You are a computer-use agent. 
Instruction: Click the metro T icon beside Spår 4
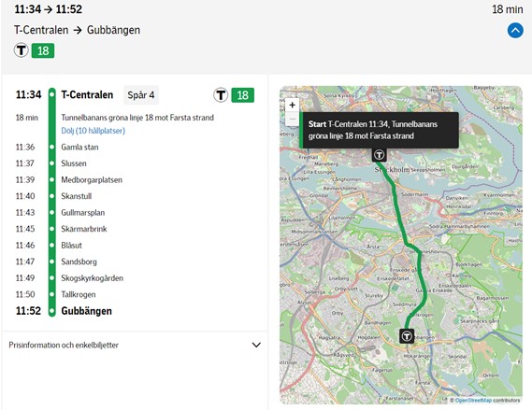(221, 95)
